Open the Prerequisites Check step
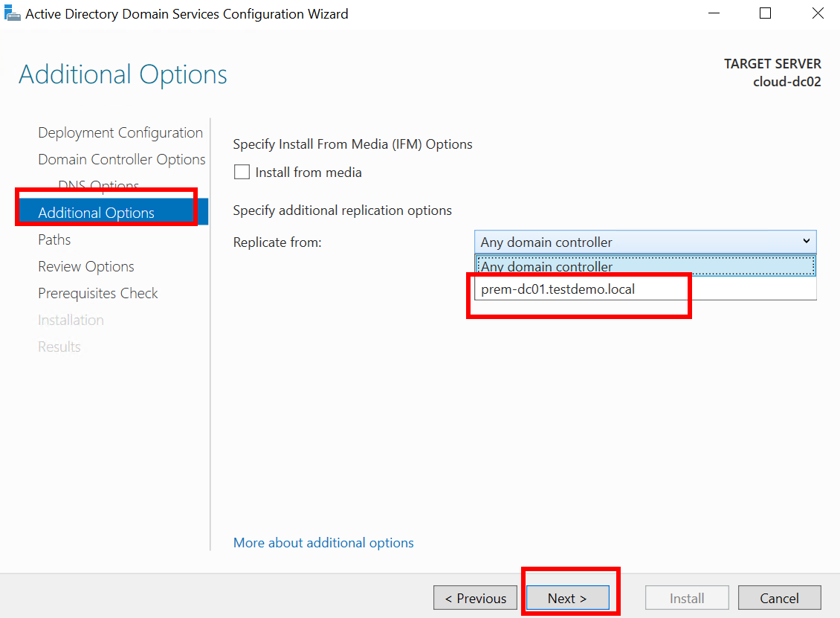840x618 pixels. point(98,293)
